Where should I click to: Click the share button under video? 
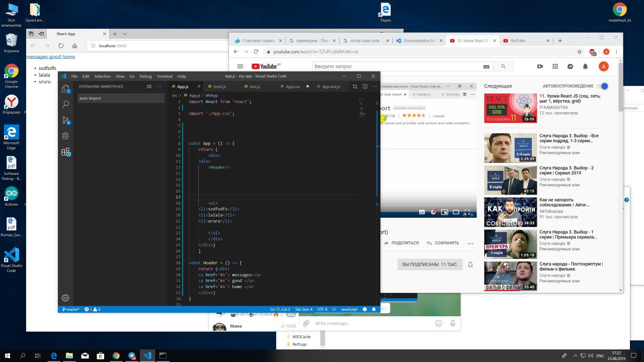tap(401, 243)
